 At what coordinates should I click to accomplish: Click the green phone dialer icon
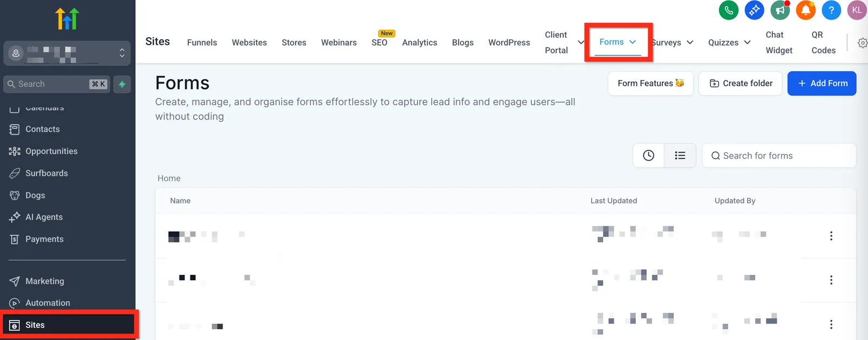pos(729,10)
